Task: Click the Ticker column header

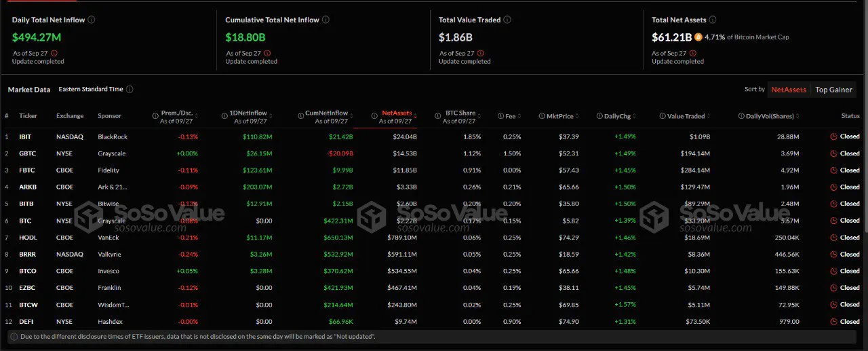Action: (x=28, y=116)
